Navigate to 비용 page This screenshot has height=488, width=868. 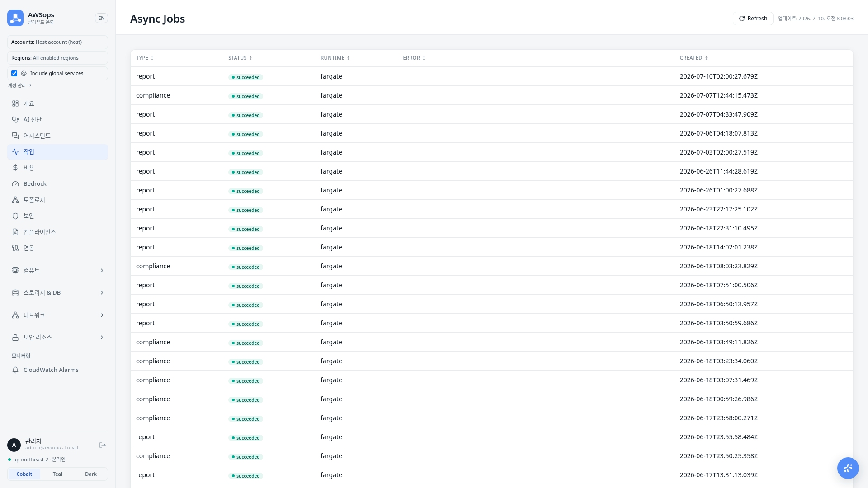[x=57, y=168]
